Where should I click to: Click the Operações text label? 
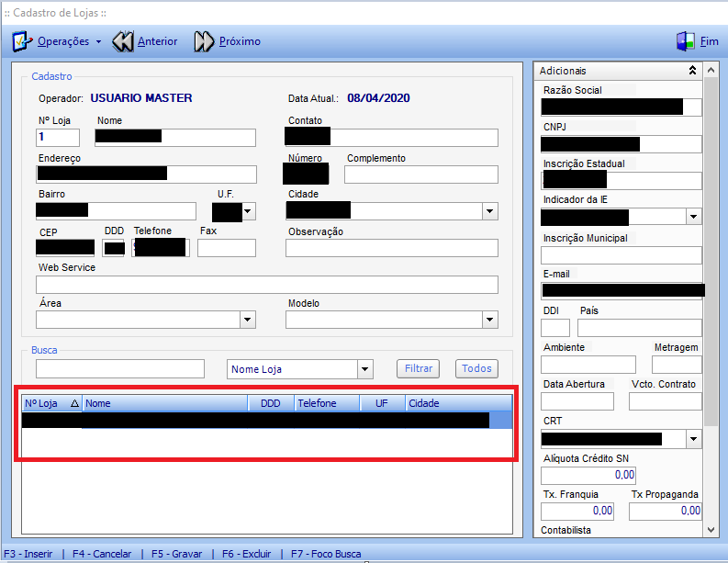[x=63, y=41]
